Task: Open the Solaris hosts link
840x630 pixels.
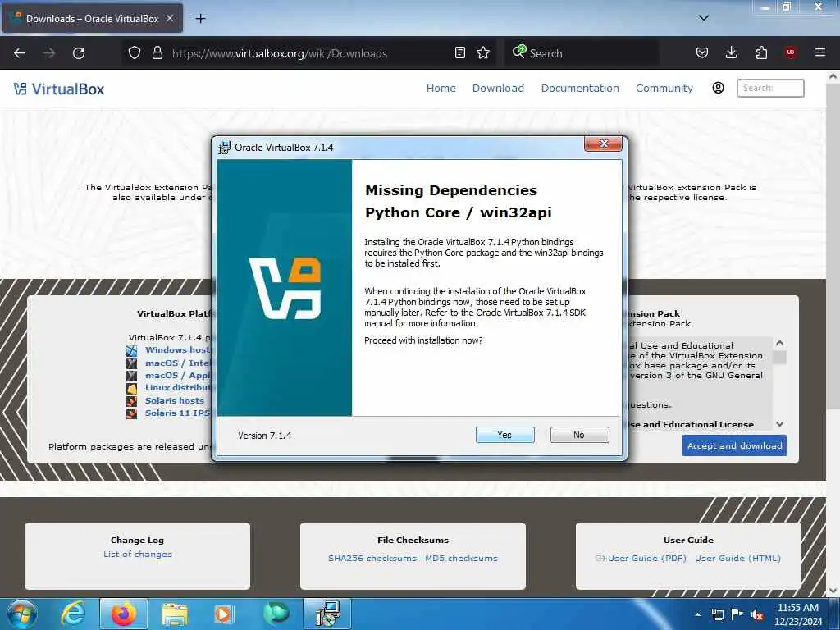Action: click(x=175, y=400)
